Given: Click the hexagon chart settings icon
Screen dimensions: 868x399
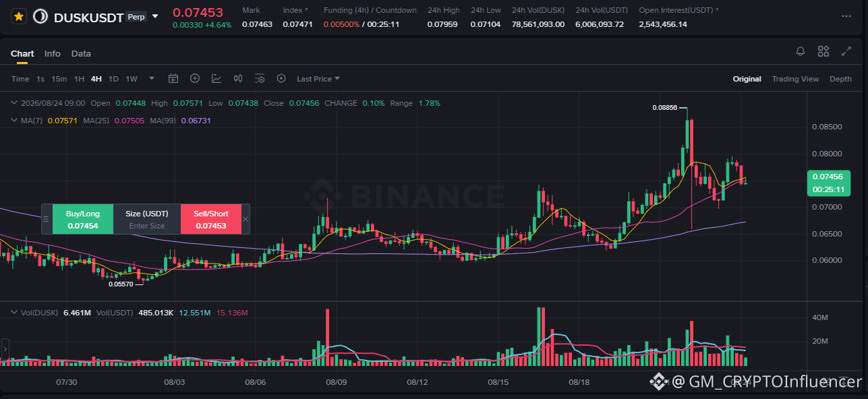Looking at the screenshot, I should (x=281, y=78).
